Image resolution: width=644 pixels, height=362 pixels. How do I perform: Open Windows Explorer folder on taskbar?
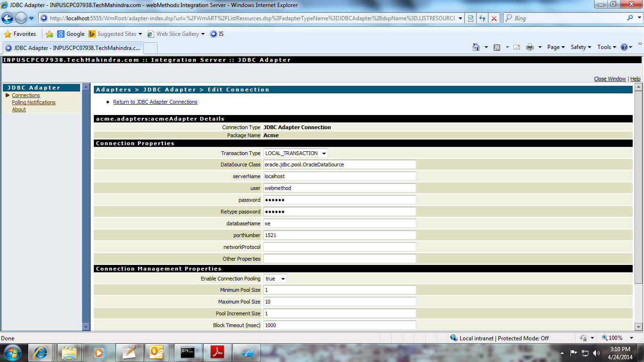[x=70, y=353]
